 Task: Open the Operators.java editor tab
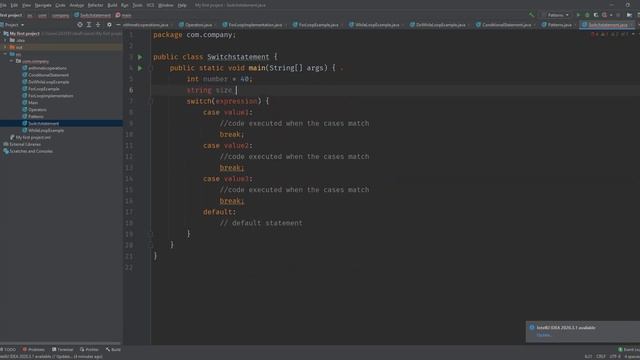pos(196,25)
